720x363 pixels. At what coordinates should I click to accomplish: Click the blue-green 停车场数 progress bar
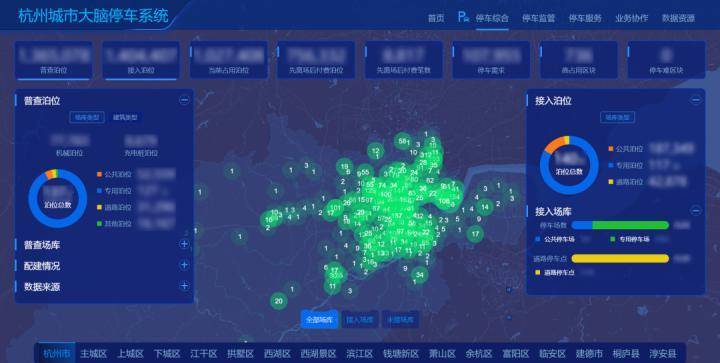click(620, 225)
